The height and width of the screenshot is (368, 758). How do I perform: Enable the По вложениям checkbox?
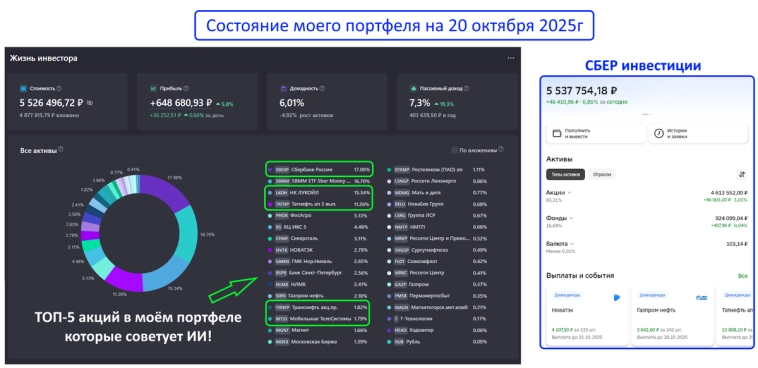tap(454, 150)
